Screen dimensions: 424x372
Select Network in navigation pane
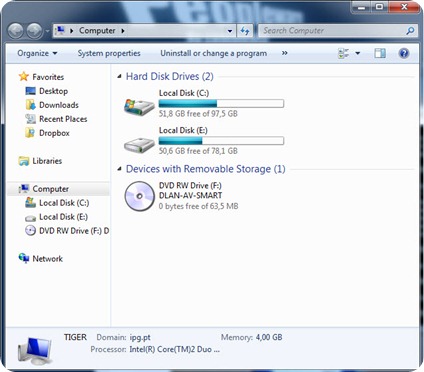[x=48, y=259]
